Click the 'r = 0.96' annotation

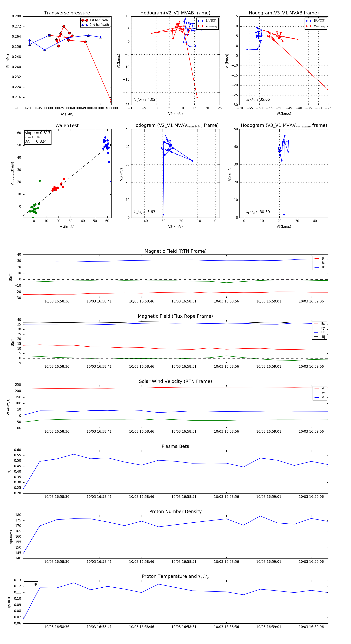click(33, 137)
